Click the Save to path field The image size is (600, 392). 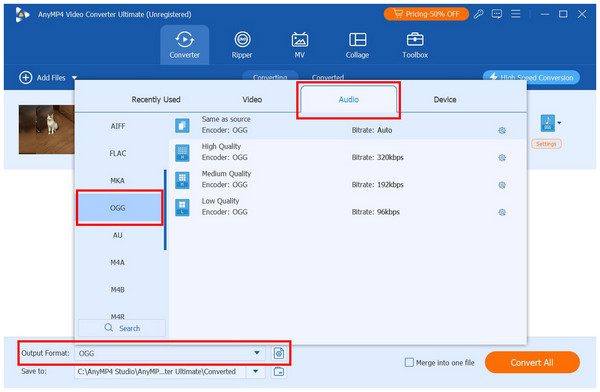(160, 371)
